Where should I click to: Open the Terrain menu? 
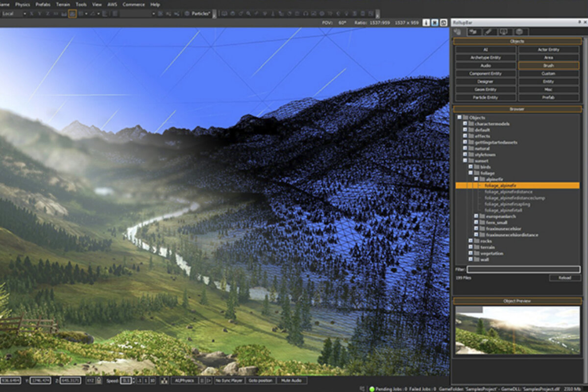point(63,4)
